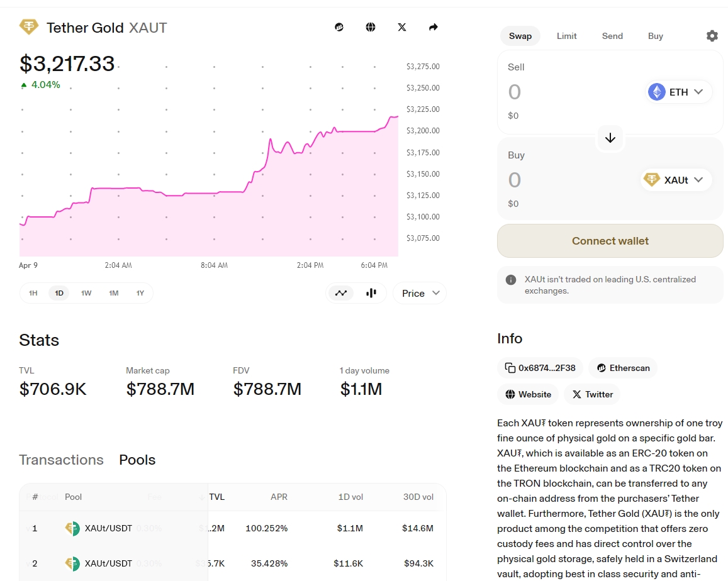Click the info icon beside XAUt notice

point(511,280)
